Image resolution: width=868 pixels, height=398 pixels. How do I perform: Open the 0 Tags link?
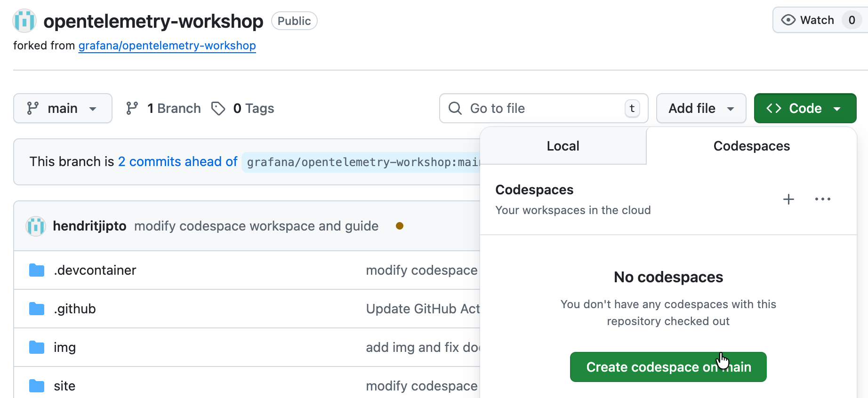point(243,109)
